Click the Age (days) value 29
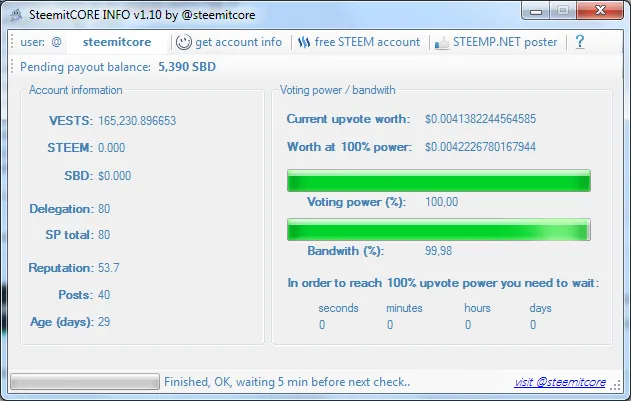Screen dimensions: 631x401 104,322
